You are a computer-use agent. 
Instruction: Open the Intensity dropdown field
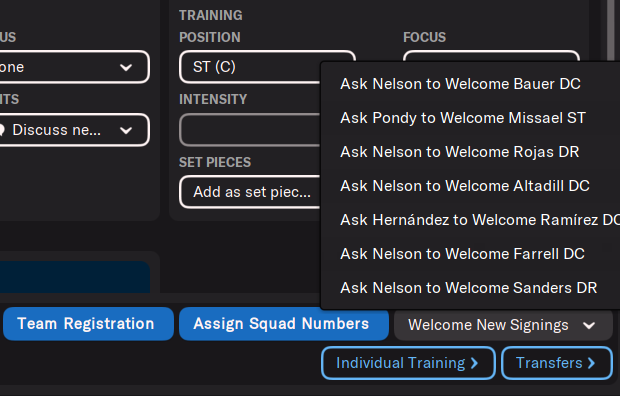pos(250,130)
